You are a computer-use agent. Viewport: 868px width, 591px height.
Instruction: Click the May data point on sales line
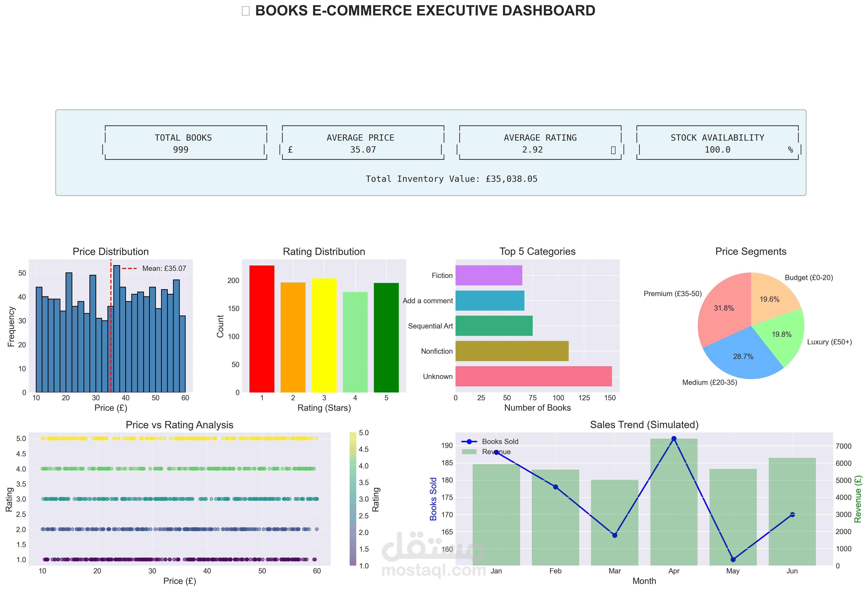point(733,559)
